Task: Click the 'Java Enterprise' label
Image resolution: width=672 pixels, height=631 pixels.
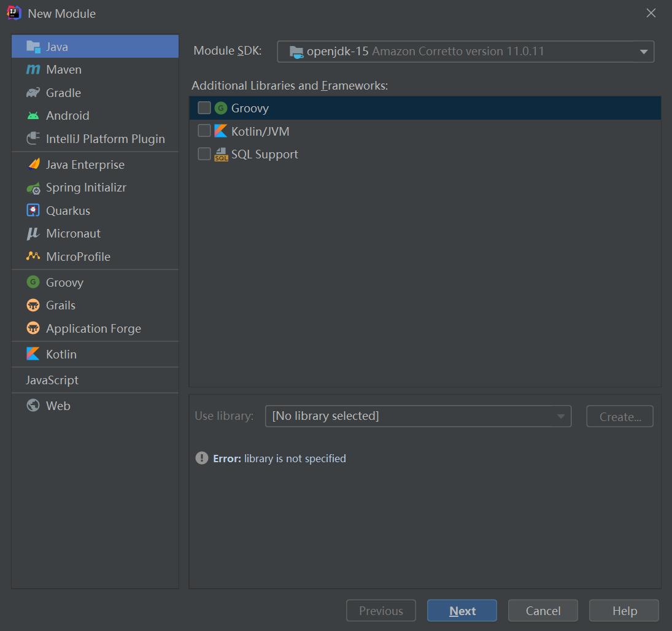Action: click(x=85, y=165)
